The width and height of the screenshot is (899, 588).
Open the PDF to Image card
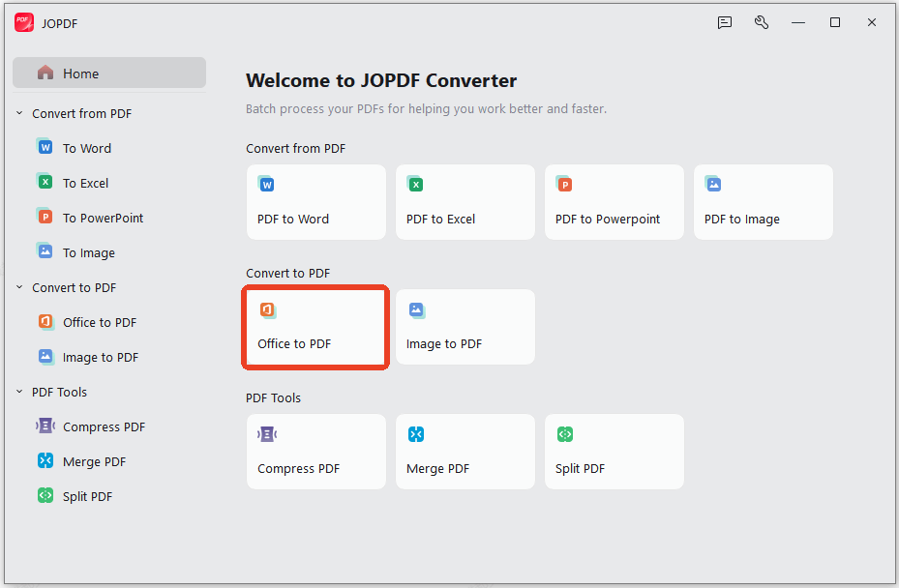point(764,202)
